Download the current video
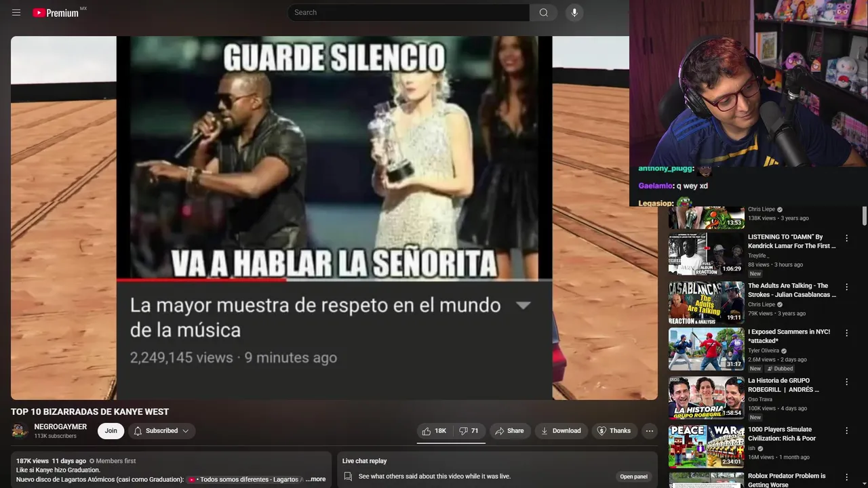 click(x=561, y=431)
